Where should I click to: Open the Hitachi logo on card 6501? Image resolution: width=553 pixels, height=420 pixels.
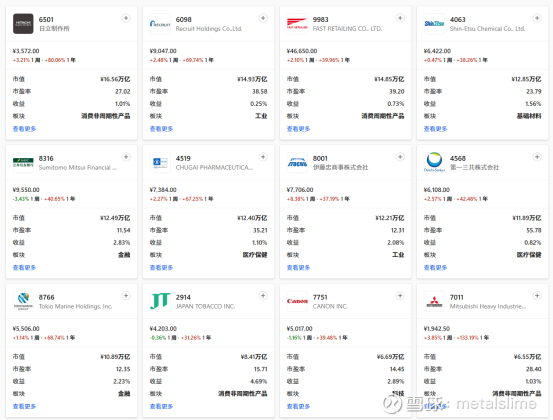(23, 24)
